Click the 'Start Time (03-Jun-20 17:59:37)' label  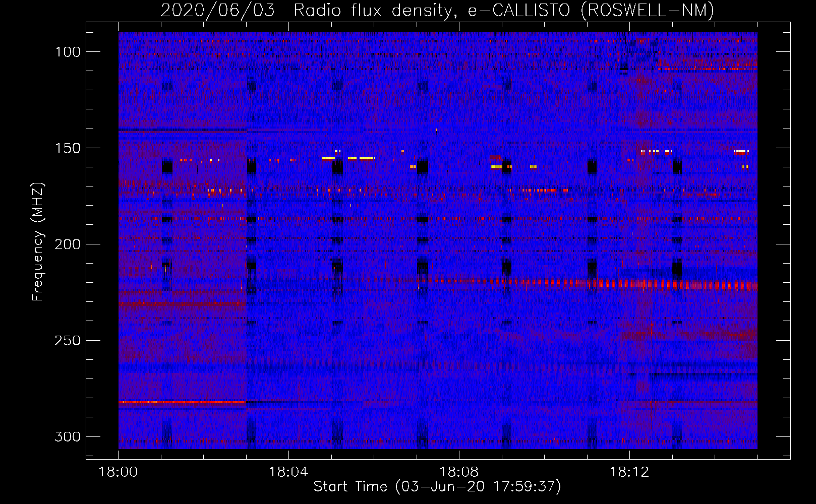[x=437, y=487]
